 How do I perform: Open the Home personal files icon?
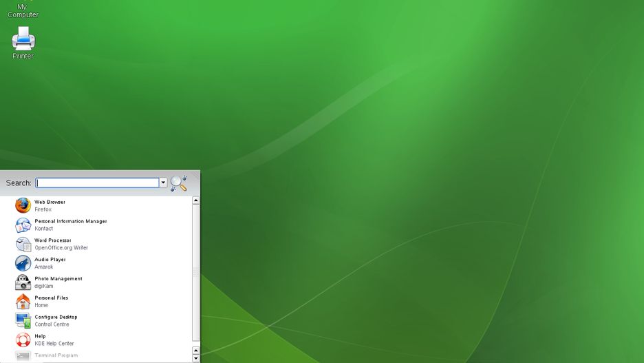point(23,302)
